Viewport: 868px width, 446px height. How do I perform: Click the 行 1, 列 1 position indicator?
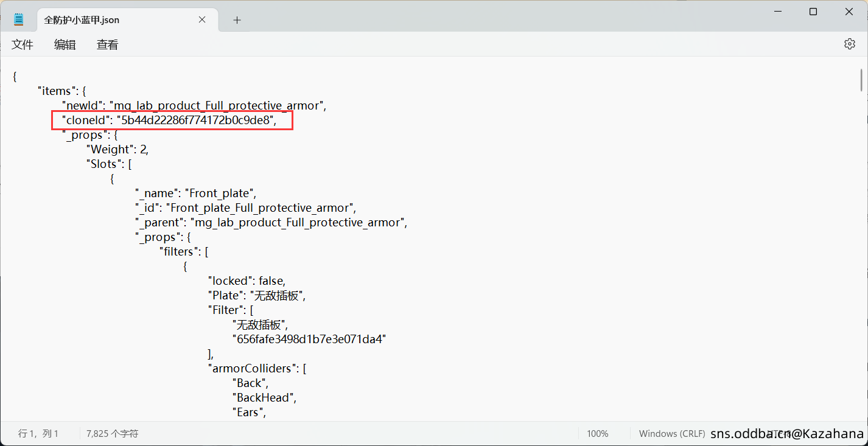(38, 433)
